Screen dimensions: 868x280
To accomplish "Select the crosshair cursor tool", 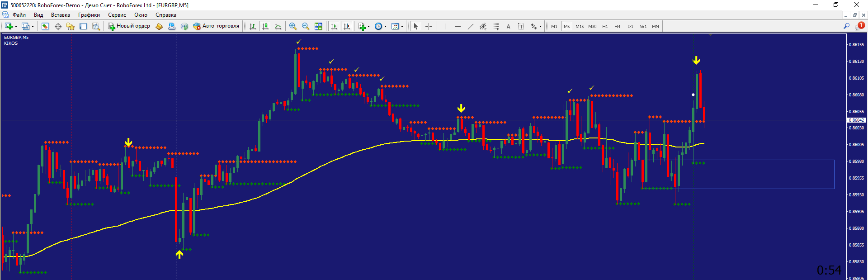I will [429, 26].
